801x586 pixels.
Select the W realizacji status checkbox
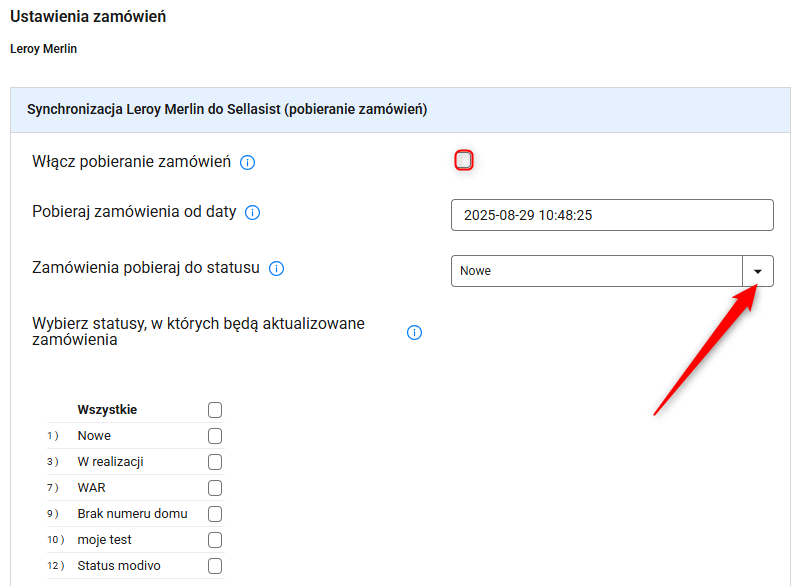coord(215,462)
